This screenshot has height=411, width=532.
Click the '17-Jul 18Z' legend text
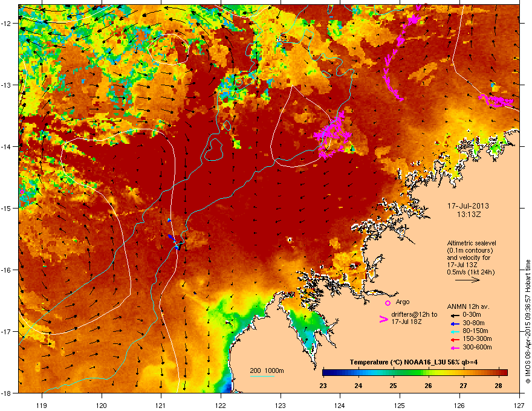(406, 322)
